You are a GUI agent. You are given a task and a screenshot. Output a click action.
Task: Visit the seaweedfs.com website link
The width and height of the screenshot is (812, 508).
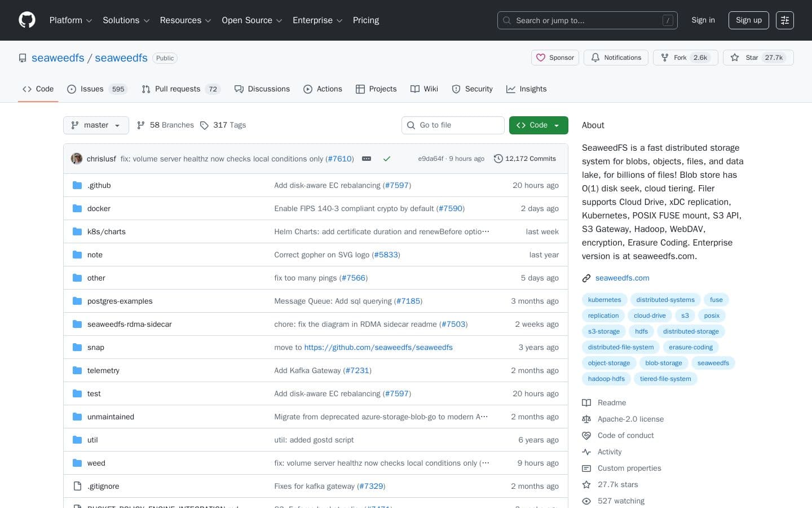[x=622, y=278]
